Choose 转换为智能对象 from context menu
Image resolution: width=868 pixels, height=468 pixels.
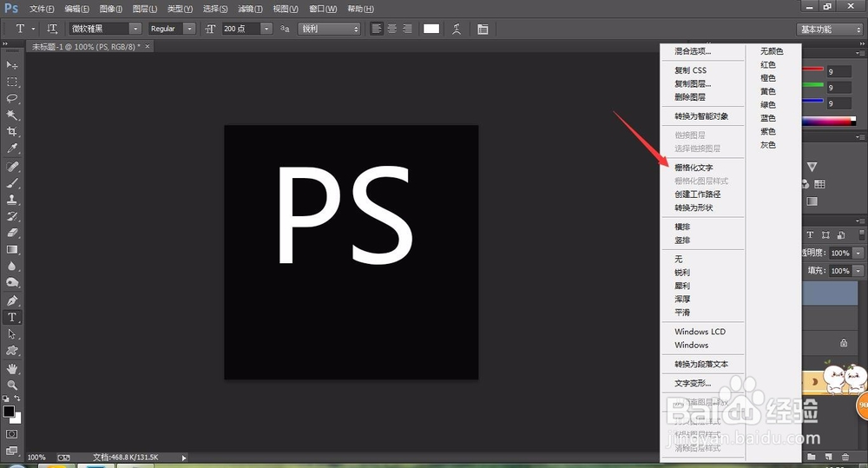pyautogui.click(x=702, y=116)
